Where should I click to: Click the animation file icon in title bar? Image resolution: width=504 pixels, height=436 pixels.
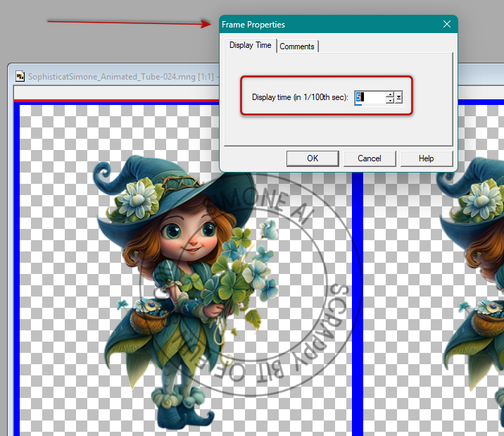pyautogui.click(x=20, y=76)
